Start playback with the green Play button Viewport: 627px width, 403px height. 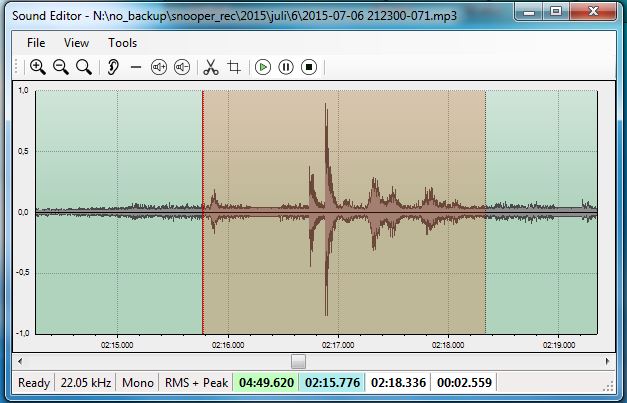pos(263,67)
